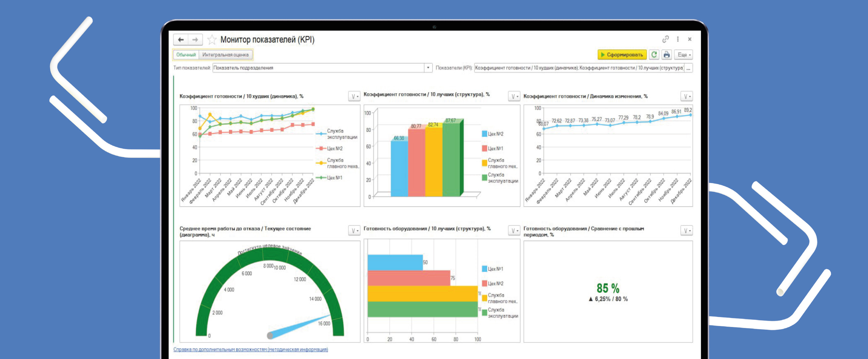Copy link using the chain icon

tap(665, 39)
